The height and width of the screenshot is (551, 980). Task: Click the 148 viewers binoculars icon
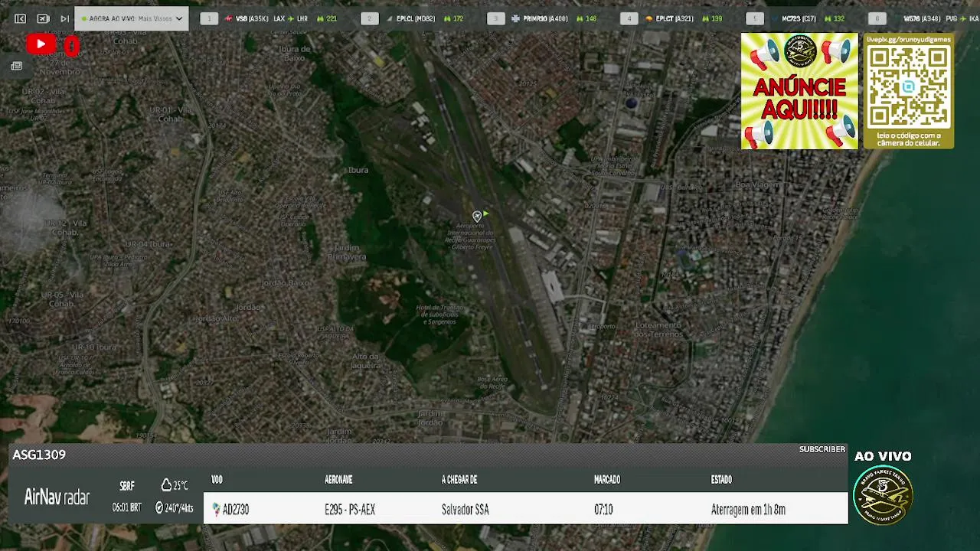pos(580,18)
